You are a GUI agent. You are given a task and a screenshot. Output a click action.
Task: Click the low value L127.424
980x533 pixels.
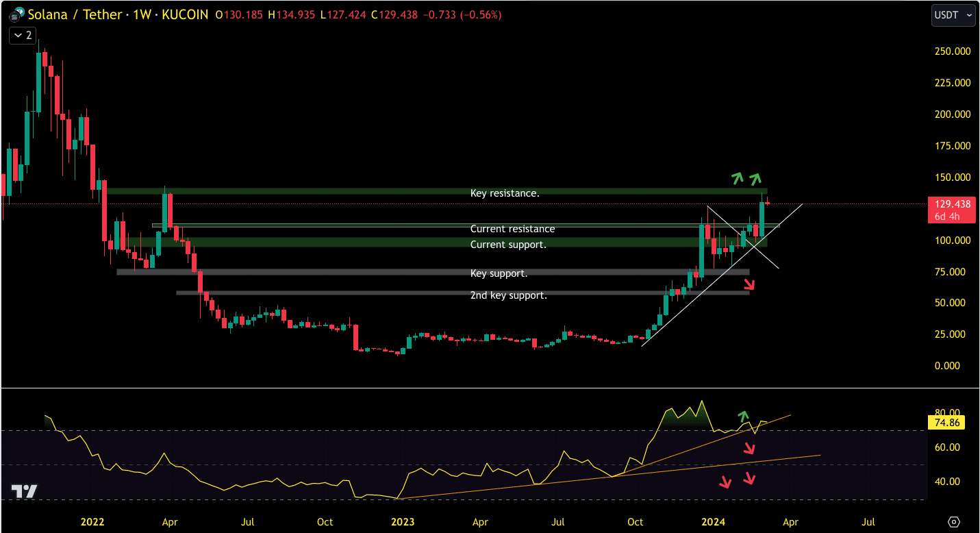point(344,14)
